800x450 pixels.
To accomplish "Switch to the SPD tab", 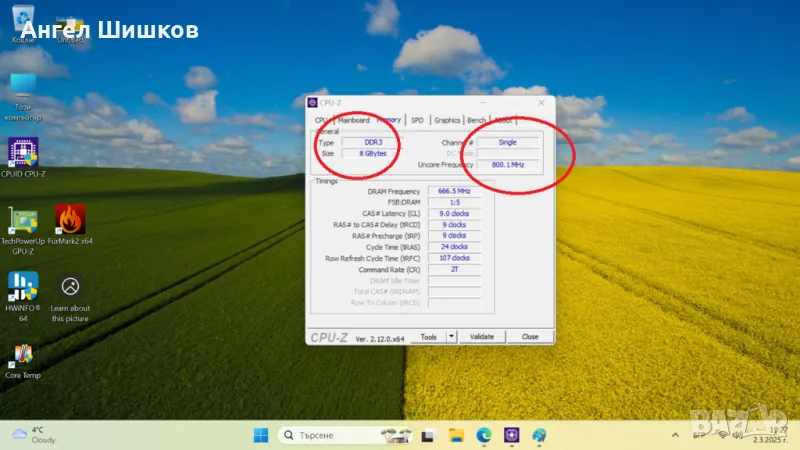I will coord(417,120).
